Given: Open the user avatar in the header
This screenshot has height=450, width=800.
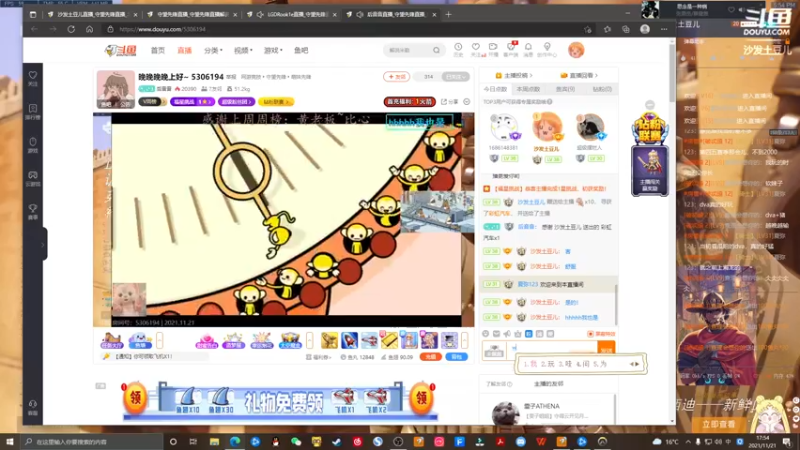Looking at the screenshot, I should [x=576, y=50].
